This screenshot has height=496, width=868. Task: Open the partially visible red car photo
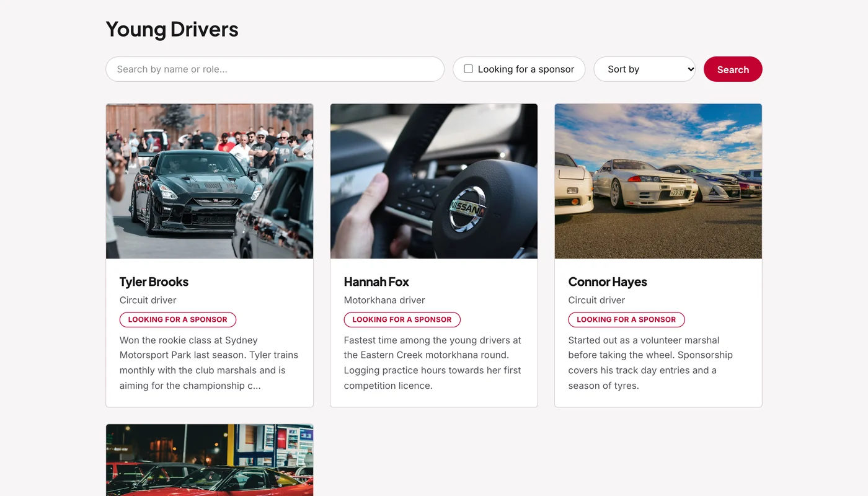(x=210, y=460)
